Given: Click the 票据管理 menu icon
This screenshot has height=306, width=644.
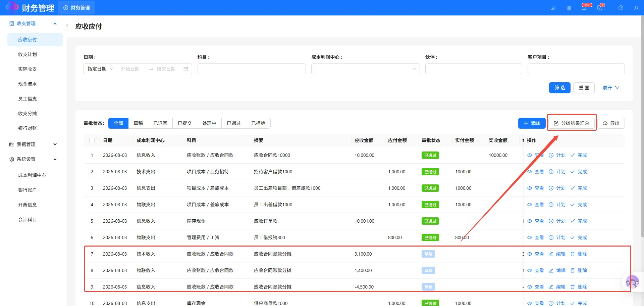Looking at the screenshot, I should 12,144.
